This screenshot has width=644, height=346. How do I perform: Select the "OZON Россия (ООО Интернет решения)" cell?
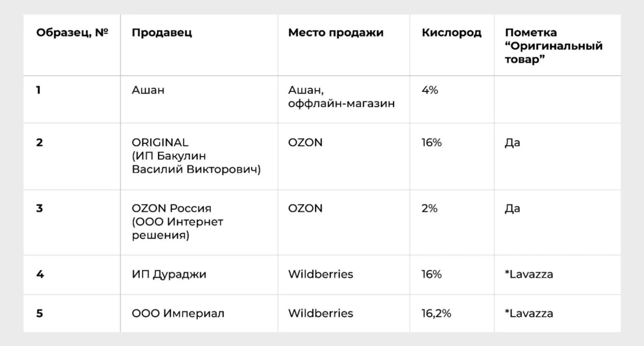(177, 222)
